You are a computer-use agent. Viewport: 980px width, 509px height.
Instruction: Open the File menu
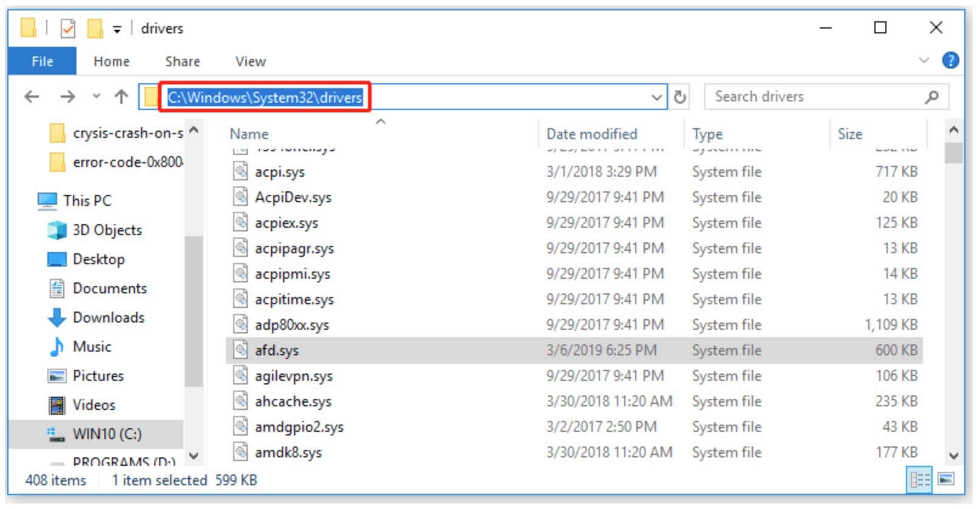coord(42,61)
